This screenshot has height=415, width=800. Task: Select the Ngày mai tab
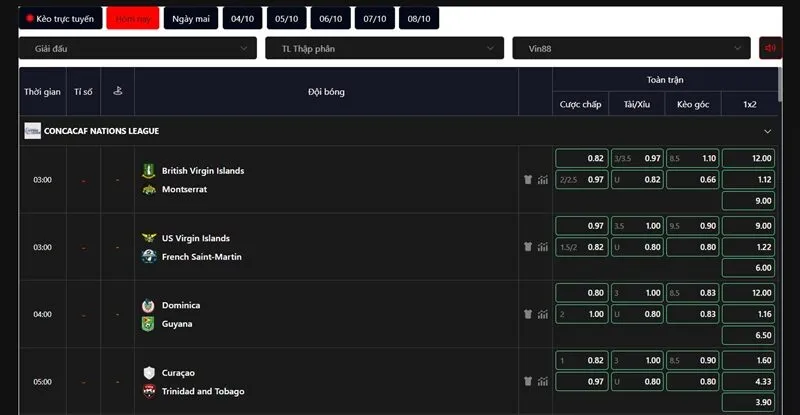click(191, 19)
